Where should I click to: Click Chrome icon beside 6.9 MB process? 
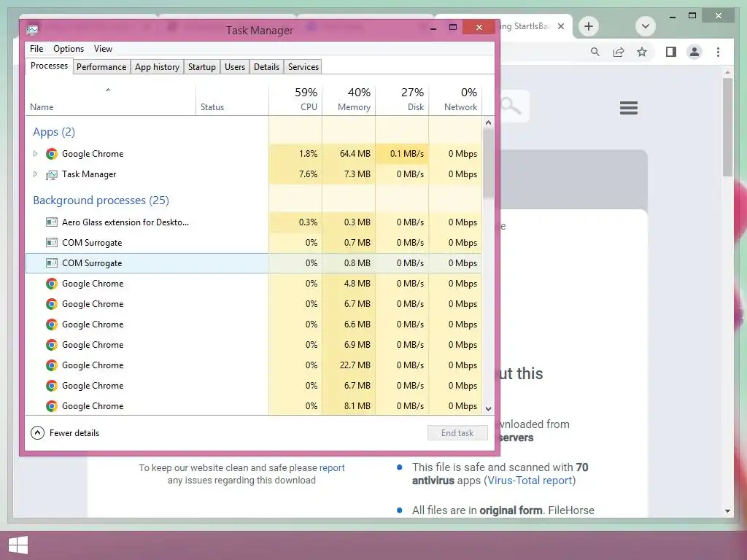(x=52, y=345)
